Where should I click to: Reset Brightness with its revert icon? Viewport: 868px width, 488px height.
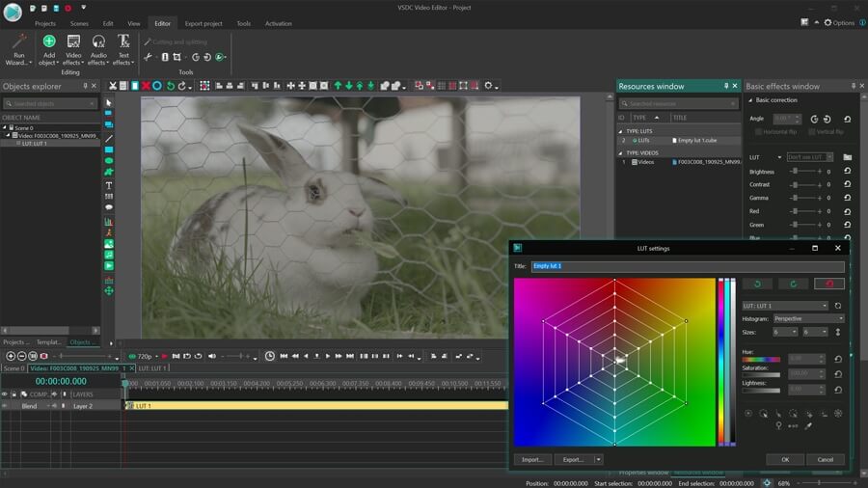tap(847, 171)
